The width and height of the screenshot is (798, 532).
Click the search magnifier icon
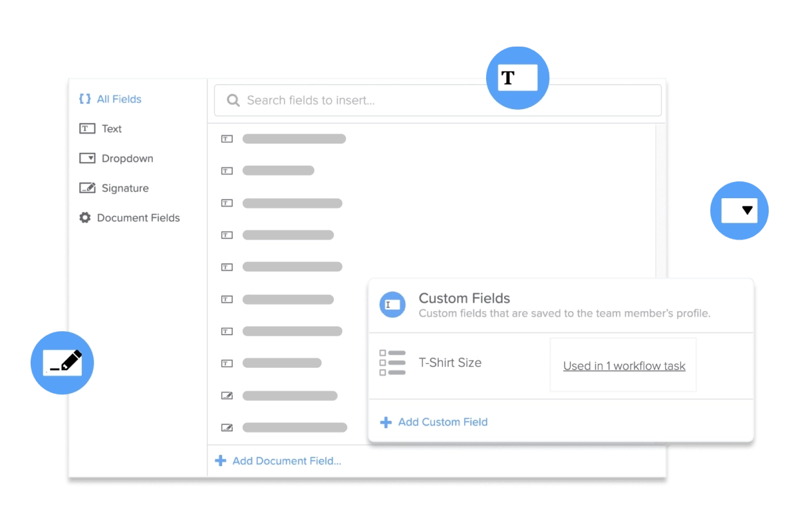[x=233, y=100]
